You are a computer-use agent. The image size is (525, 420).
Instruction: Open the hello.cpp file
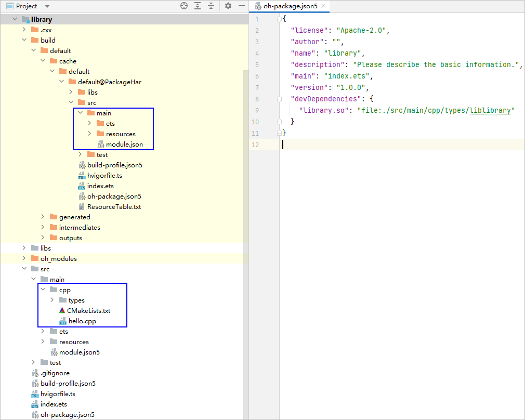click(82, 321)
